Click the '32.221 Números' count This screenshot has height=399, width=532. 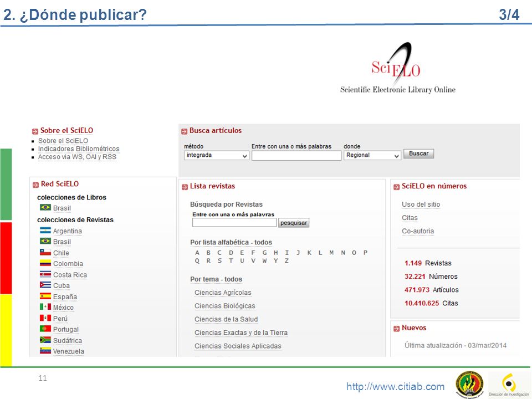(431, 277)
